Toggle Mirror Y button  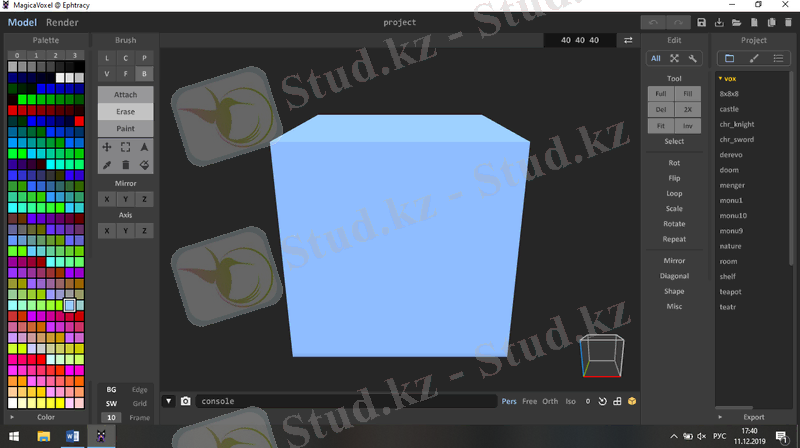tap(126, 199)
